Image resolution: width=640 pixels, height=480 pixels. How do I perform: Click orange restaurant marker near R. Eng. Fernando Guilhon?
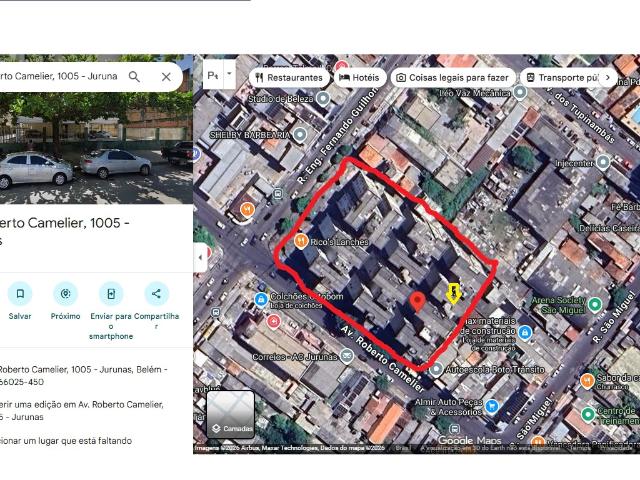247,210
